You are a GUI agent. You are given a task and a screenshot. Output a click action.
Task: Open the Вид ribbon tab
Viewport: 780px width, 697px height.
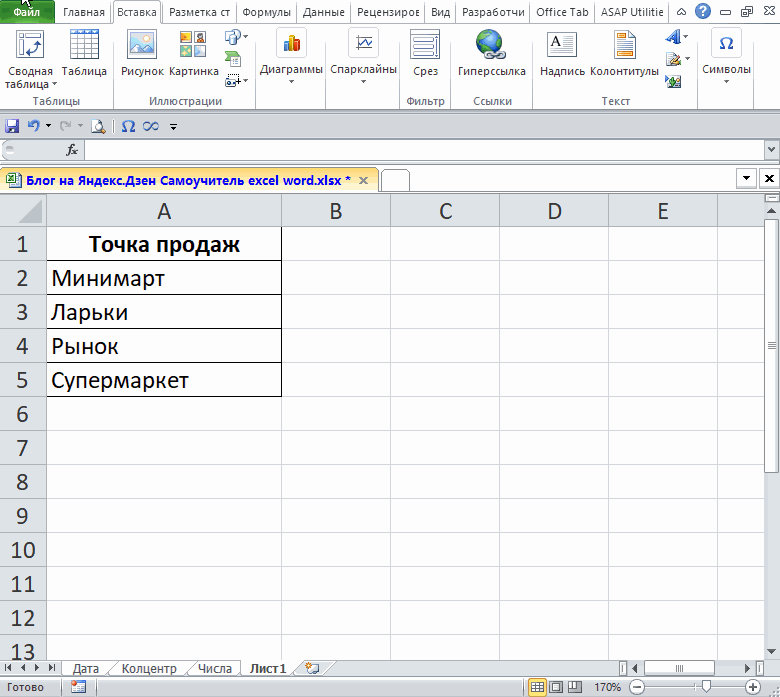440,12
